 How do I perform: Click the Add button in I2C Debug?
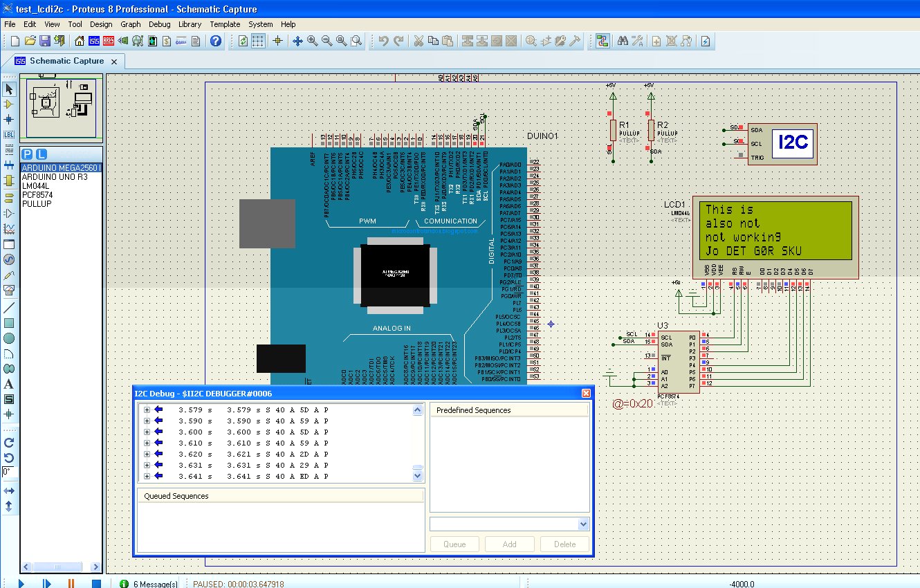[509, 544]
